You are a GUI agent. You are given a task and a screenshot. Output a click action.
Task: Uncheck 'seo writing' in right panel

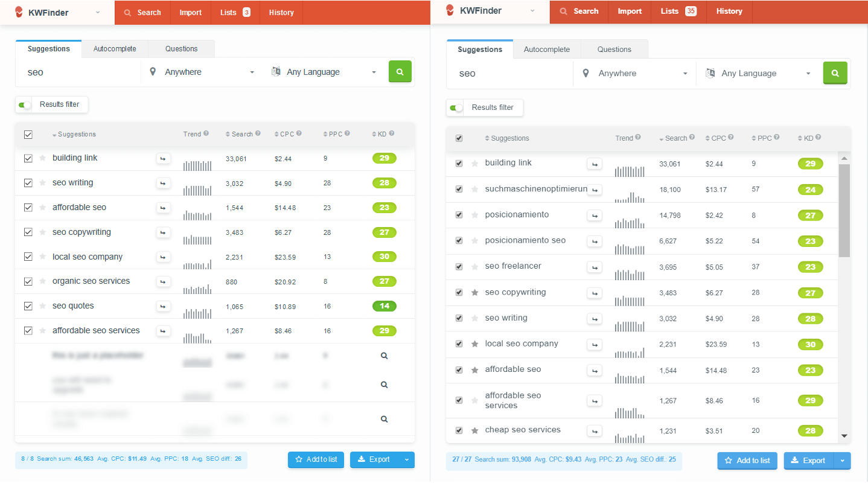[459, 318]
